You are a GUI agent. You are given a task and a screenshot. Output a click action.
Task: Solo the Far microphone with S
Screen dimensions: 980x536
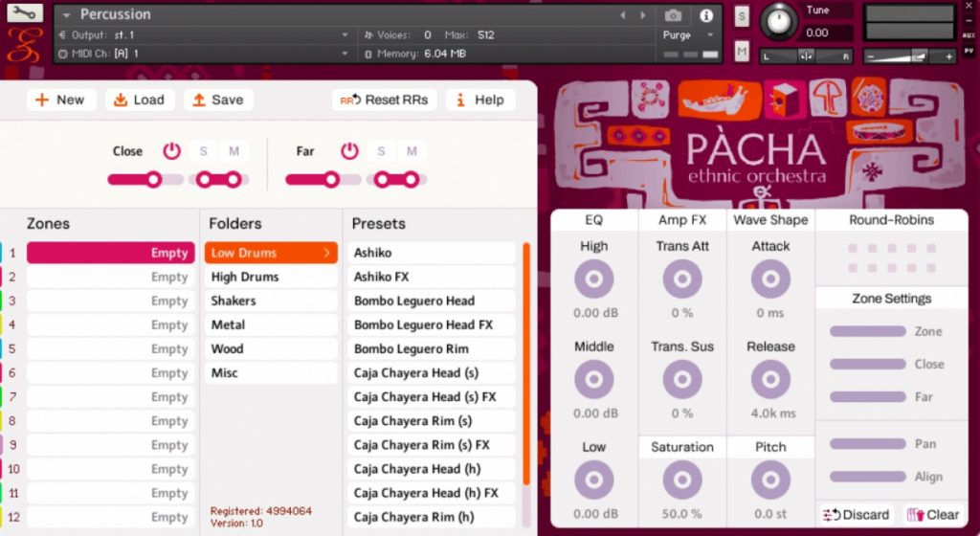[381, 151]
